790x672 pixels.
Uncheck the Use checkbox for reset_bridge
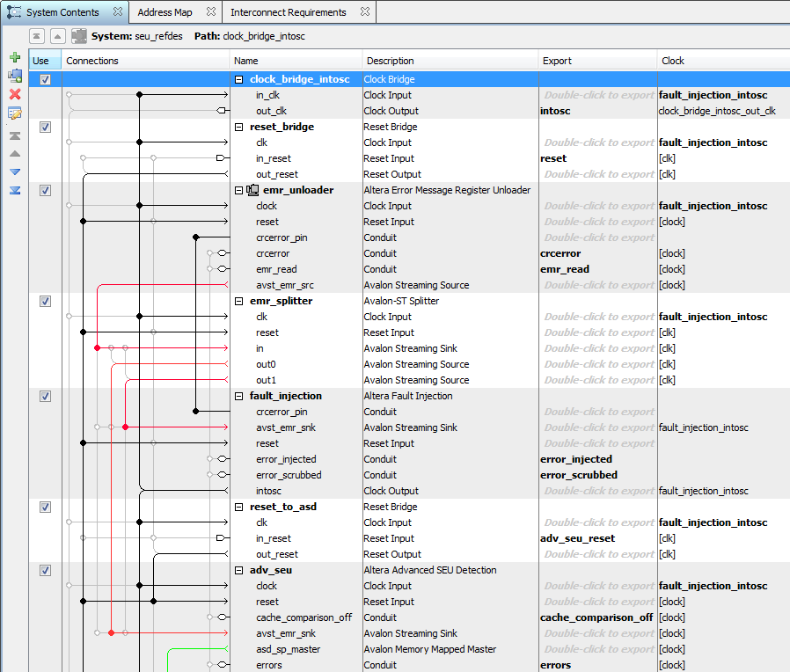click(45, 127)
